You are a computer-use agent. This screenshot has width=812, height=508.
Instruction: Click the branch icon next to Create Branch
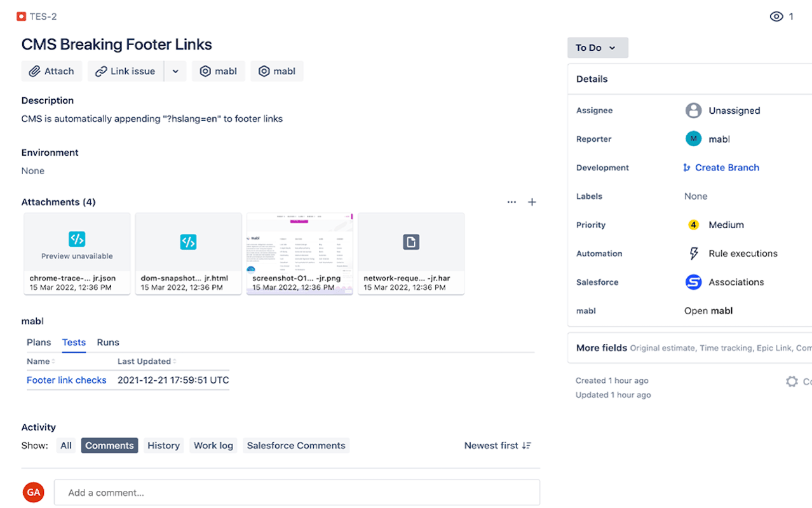tap(687, 168)
